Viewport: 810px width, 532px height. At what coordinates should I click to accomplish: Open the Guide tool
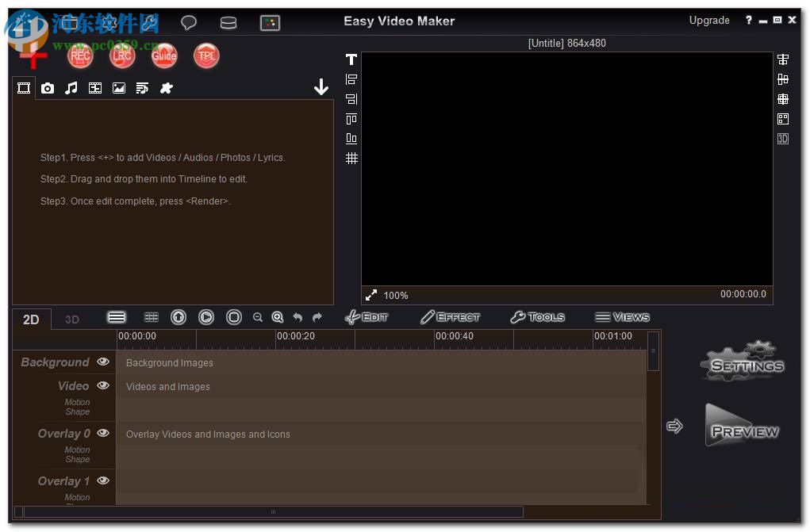coord(163,55)
